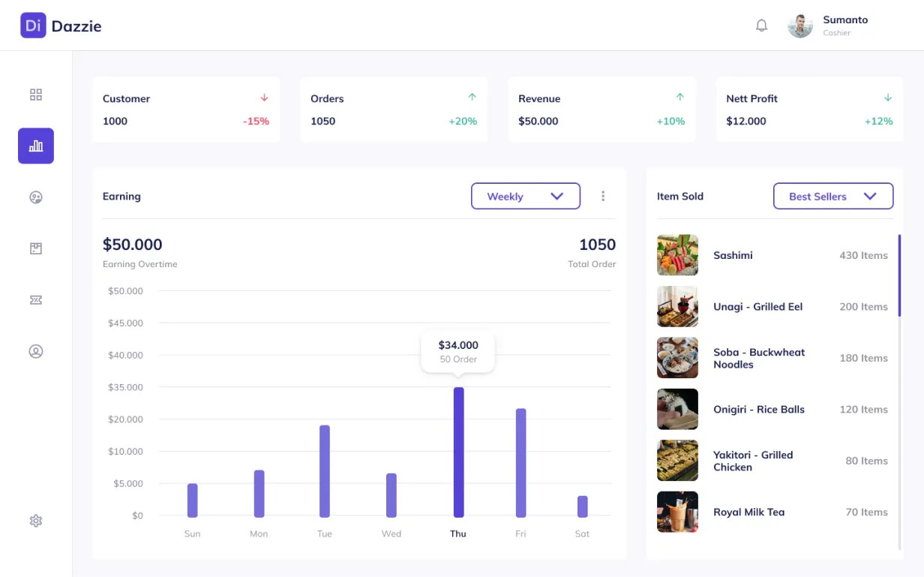The height and width of the screenshot is (577, 924).
Task: Open the package box sidebar icon
Action: [x=36, y=248]
